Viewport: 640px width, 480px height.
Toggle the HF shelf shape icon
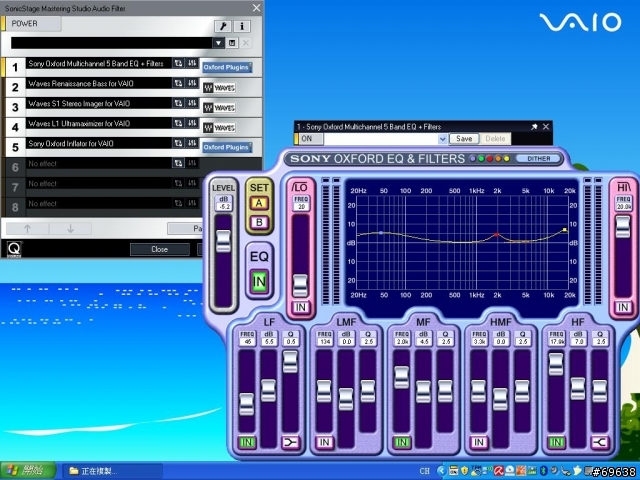click(x=599, y=442)
